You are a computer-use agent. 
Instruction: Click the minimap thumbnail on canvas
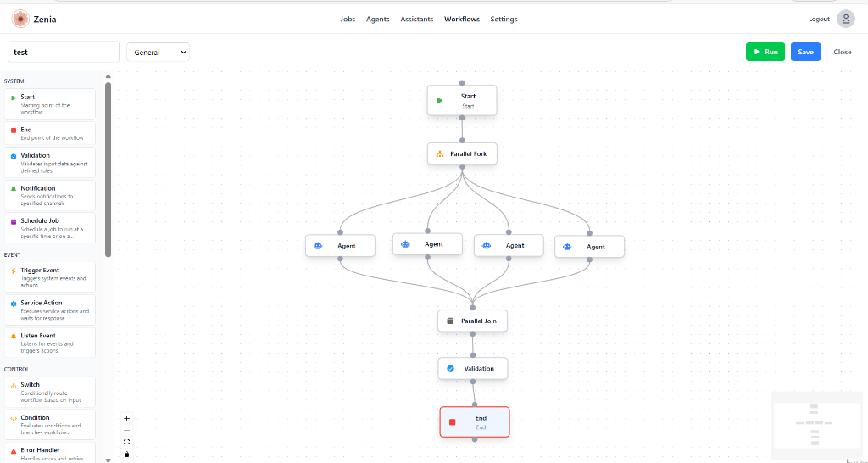(815, 421)
